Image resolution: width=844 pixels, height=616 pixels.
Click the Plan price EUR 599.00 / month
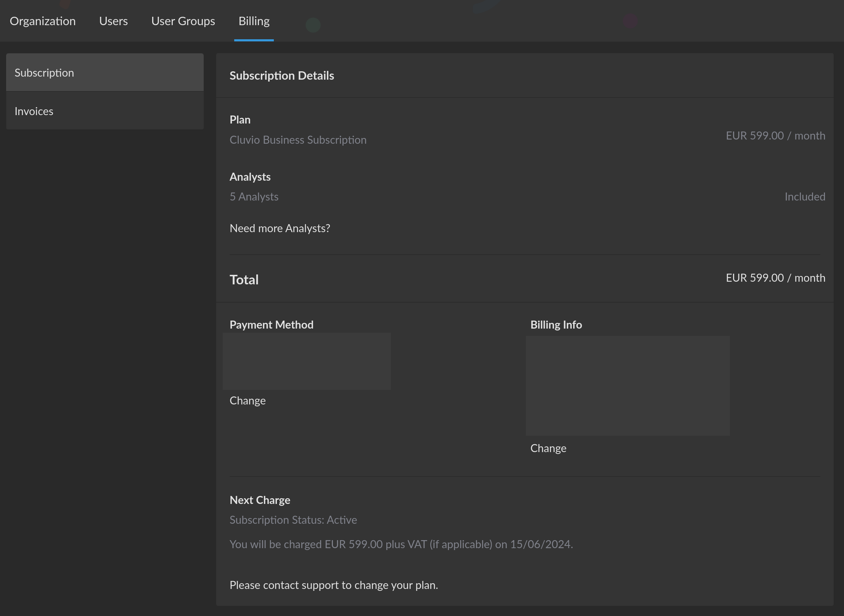point(775,136)
